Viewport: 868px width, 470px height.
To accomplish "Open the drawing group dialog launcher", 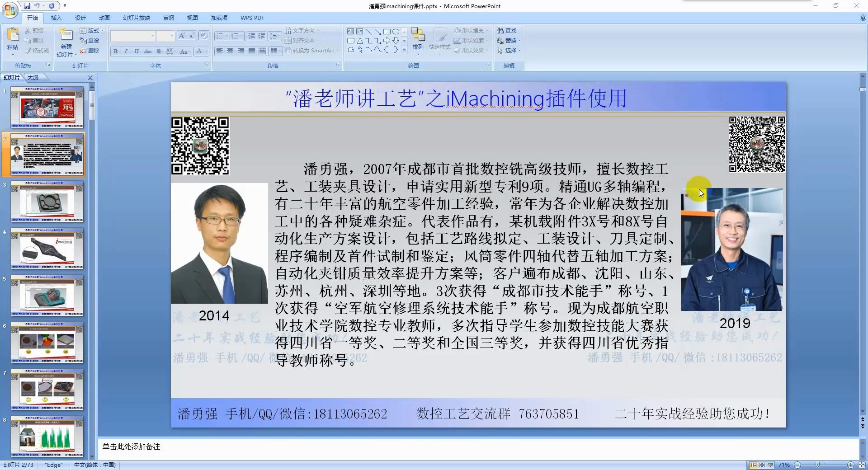I will 488,65.
